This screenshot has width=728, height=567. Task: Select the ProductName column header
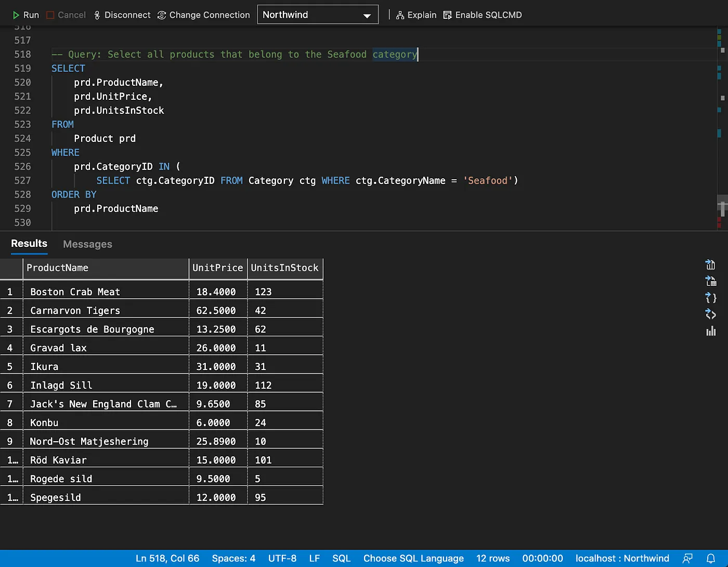(x=106, y=268)
